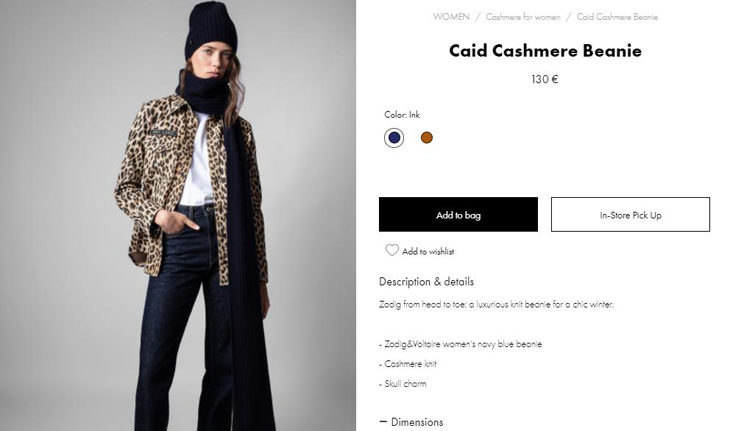730x431 pixels.
Task: Select the Ink navy color swatch
Action: point(394,138)
